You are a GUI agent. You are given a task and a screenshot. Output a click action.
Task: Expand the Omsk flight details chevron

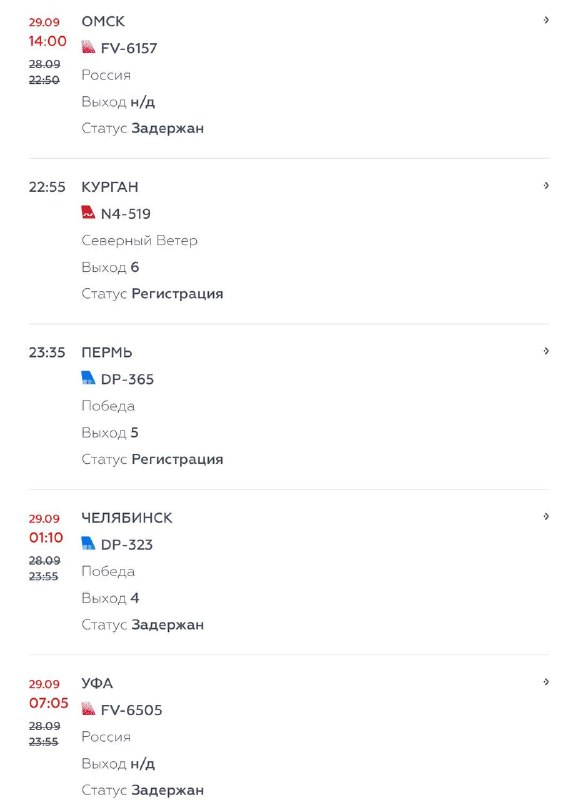(x=546, y=20)
